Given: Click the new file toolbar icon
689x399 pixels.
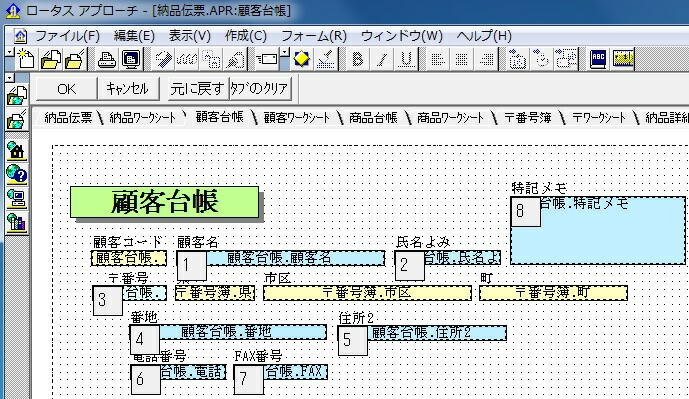Looking at the screenshot, I should tap(25, 58).
